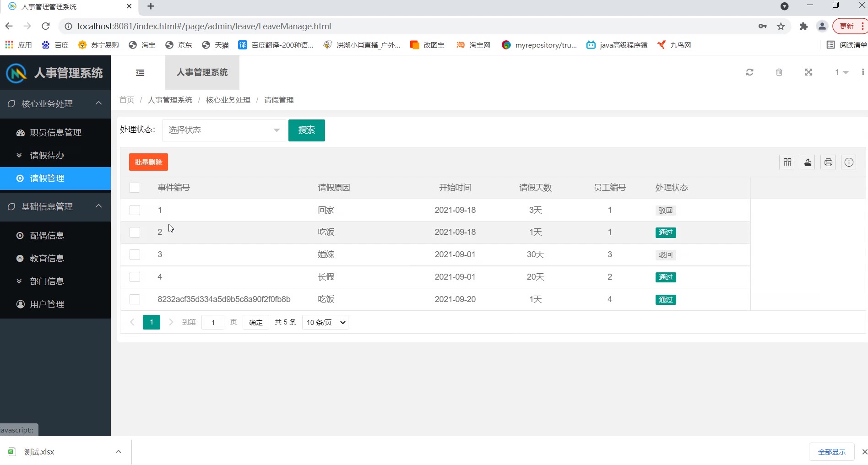Open the 阅读清单 reading list
868x465 pixels.
[x=847, y=45]
